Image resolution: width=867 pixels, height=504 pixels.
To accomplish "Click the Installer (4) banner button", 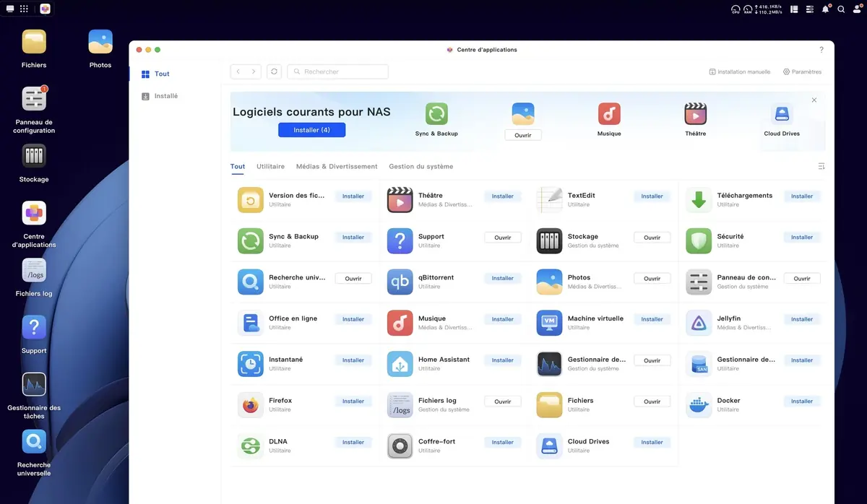I will click(311, 129).
